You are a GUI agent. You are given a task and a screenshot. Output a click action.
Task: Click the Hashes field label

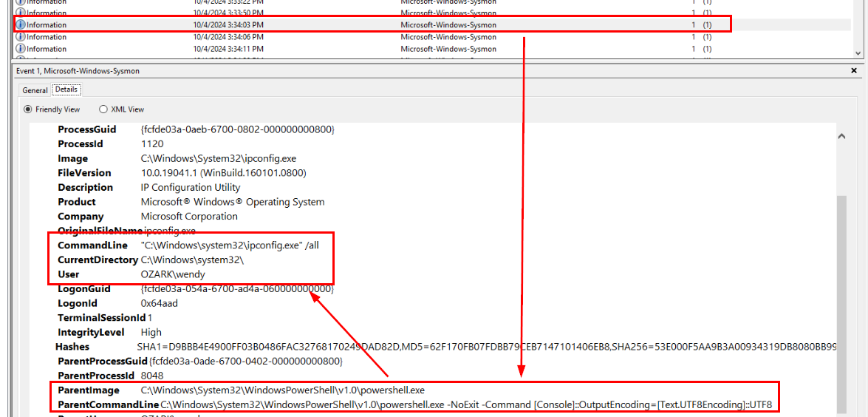tap(72, 347)
